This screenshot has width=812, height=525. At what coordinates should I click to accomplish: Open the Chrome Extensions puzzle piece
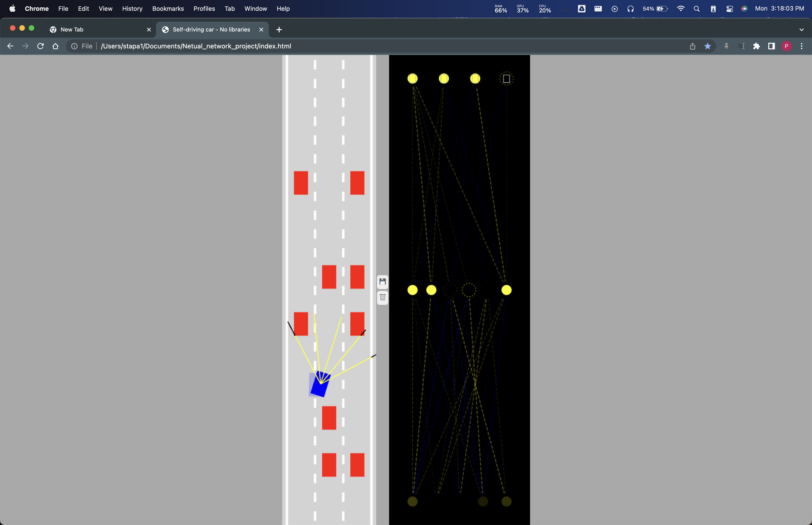(x=757, y=46)
